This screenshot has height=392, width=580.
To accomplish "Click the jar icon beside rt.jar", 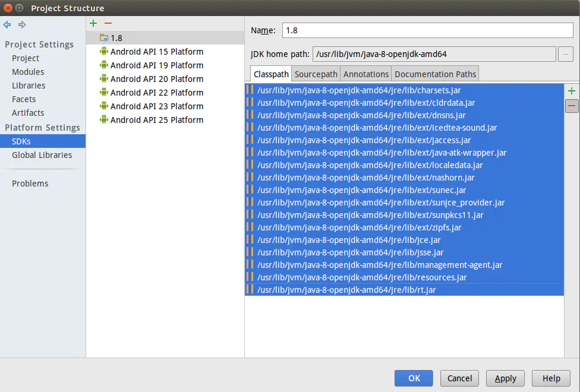I will tap(250, 290).
